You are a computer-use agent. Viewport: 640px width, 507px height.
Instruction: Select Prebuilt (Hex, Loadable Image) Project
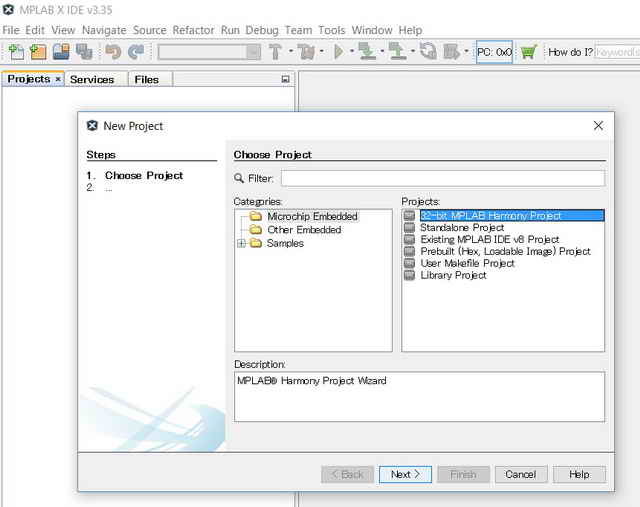point(505,251)
